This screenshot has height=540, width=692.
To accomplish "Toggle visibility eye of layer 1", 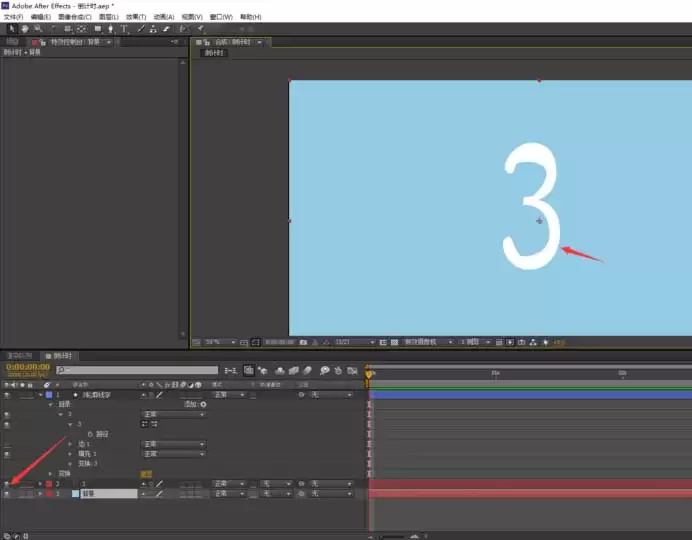I will point(7,395).
